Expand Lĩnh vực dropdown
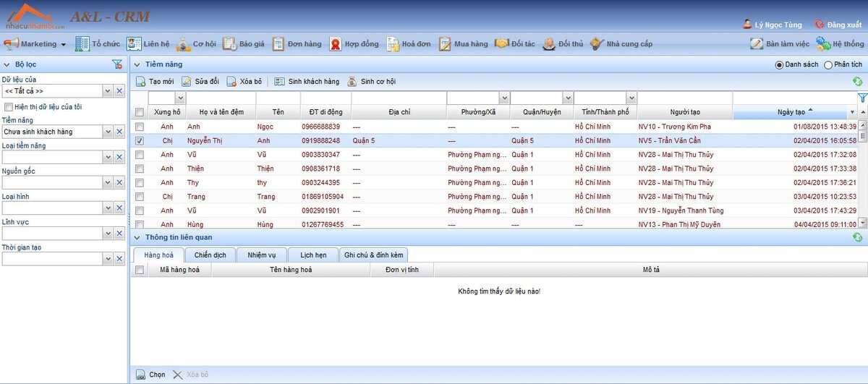 point(108,233)
